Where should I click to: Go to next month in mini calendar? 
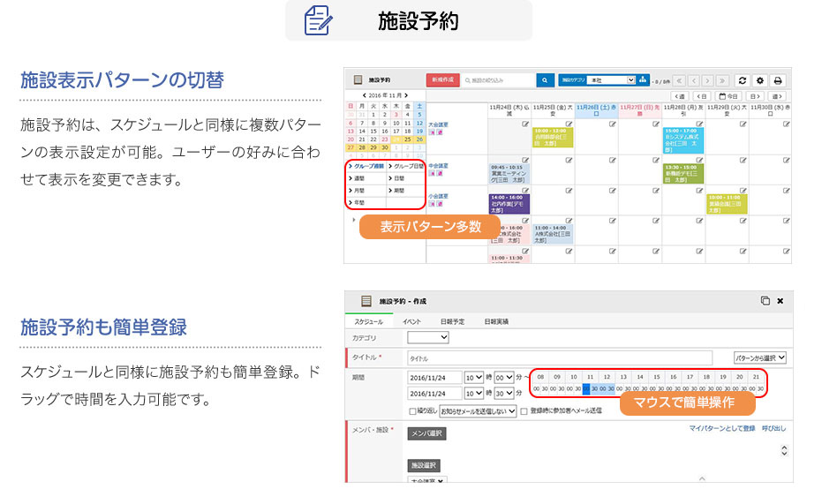405,94
